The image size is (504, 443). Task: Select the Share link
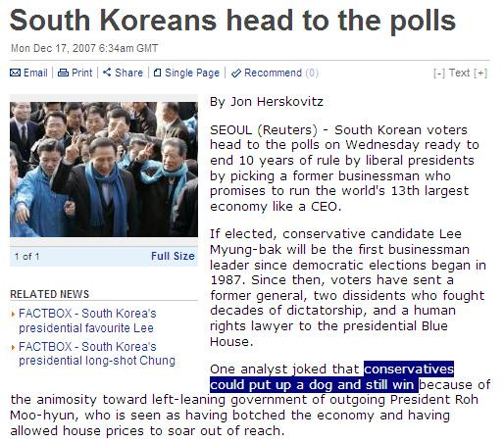[x=128, y=73]
